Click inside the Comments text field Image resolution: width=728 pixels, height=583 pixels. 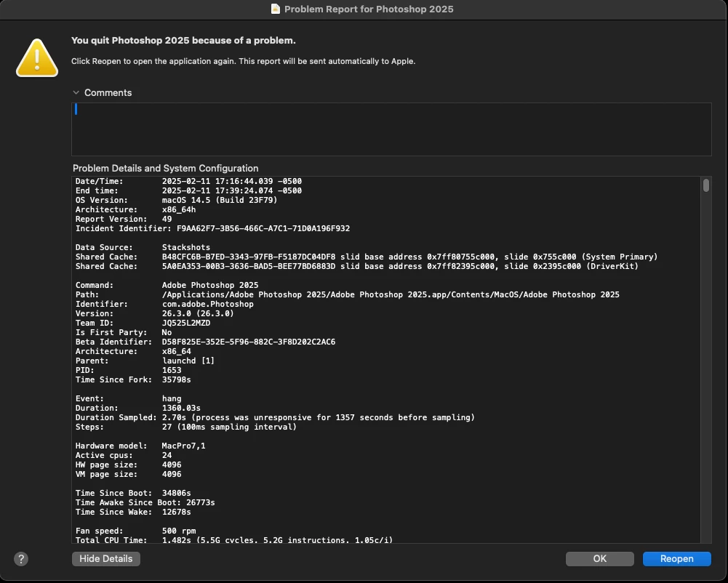pos(391,129)
